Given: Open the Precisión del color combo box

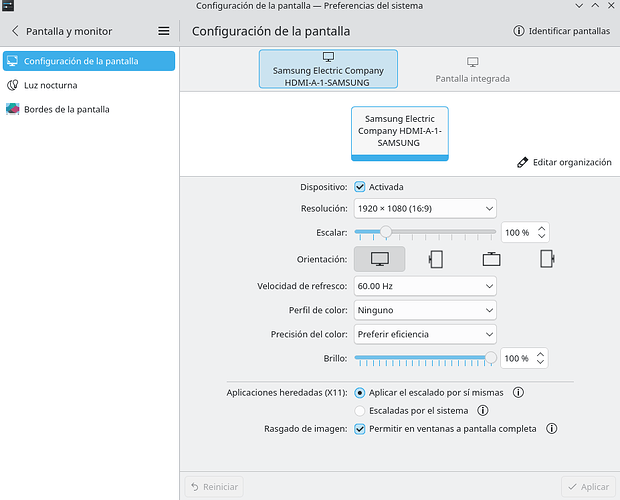Looking at the screenshot, I should [425, 334].
